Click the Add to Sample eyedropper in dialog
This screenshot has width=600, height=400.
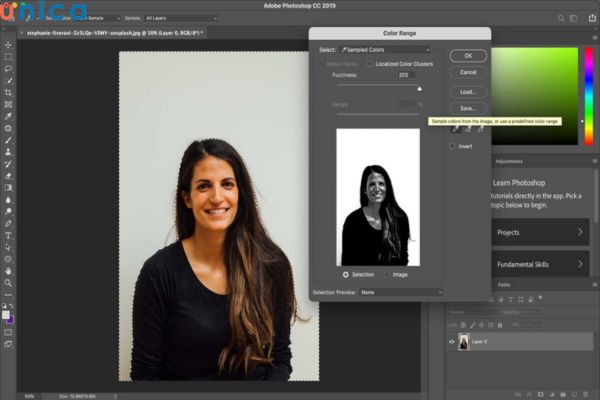click(x=468, y=130)
